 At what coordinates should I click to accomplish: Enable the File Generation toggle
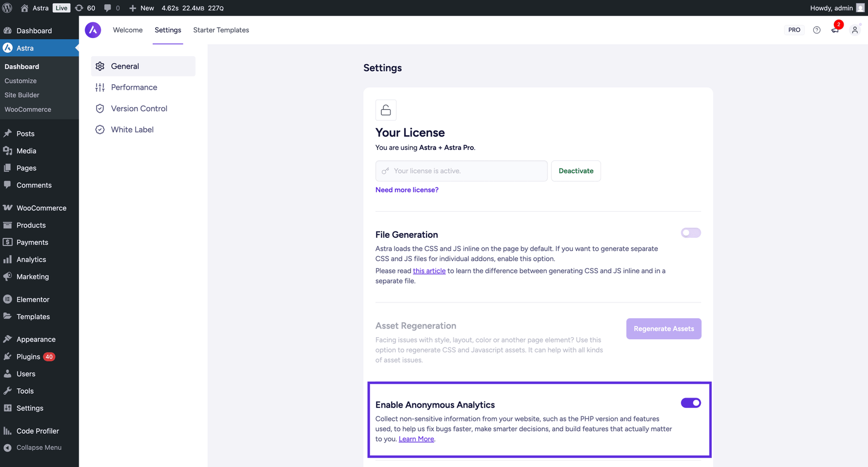coord(691,233)
